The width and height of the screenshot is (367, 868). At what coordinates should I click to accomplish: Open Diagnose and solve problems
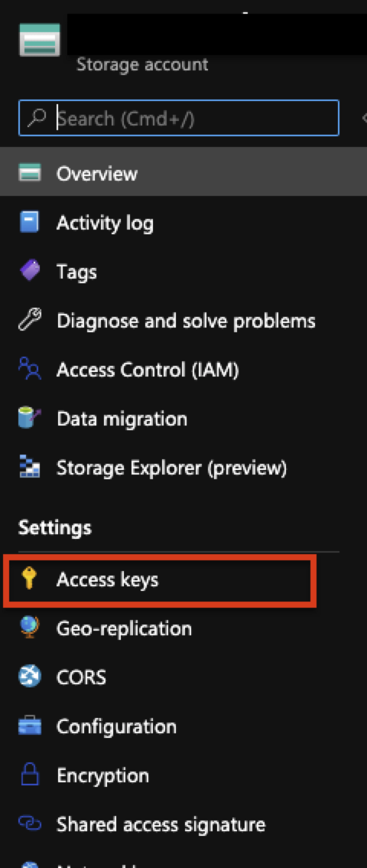(x=186, y=321)
